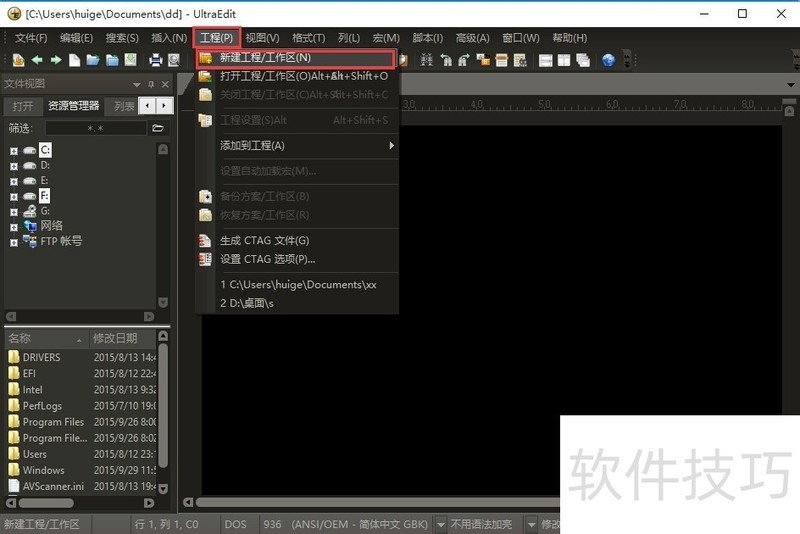This screenshot has height=534, width=800.
Task: Select the Windows folder row
Action: pos(81,470)
